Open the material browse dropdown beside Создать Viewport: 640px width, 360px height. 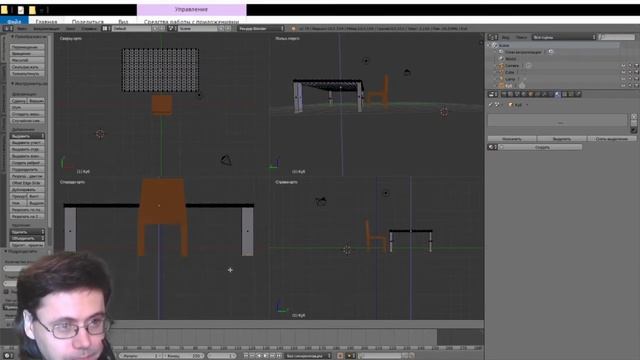click(x=493, y=147)
